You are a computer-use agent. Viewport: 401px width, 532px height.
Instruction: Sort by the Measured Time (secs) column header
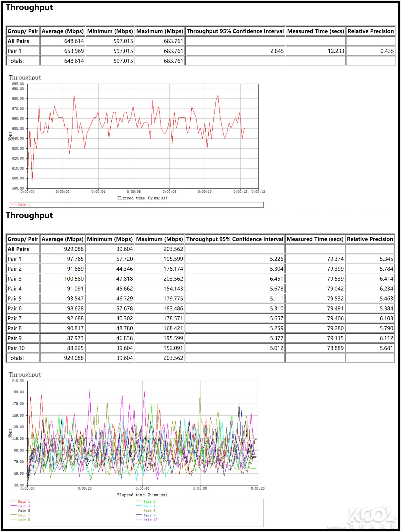pyautogui.click(x=316, y=31)
